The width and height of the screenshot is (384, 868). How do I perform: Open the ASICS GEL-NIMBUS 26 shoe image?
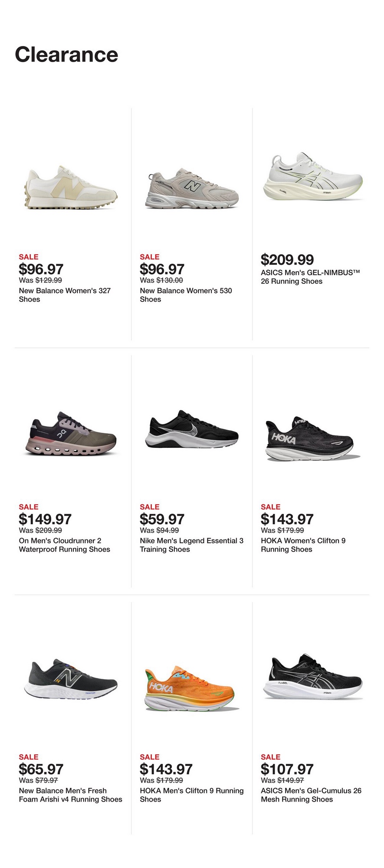coord(312,177)
